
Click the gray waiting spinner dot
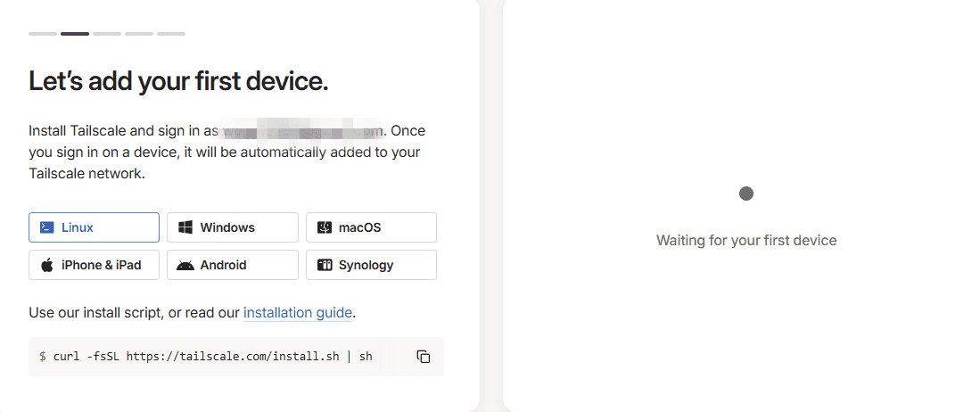746,194
